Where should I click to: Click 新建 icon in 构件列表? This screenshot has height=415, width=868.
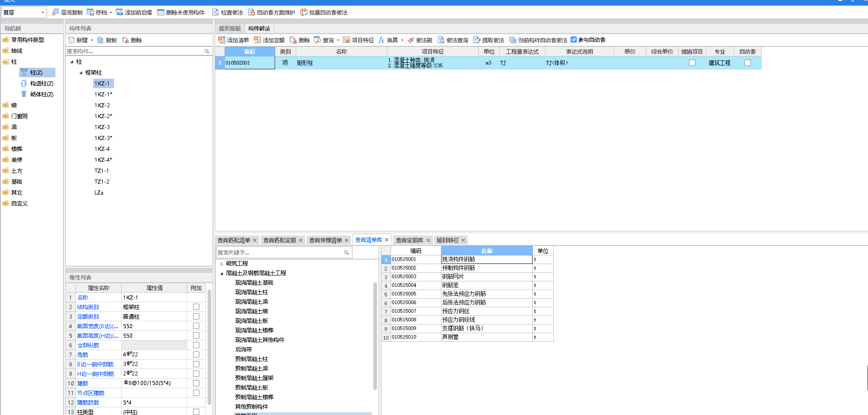coord(71,40)
